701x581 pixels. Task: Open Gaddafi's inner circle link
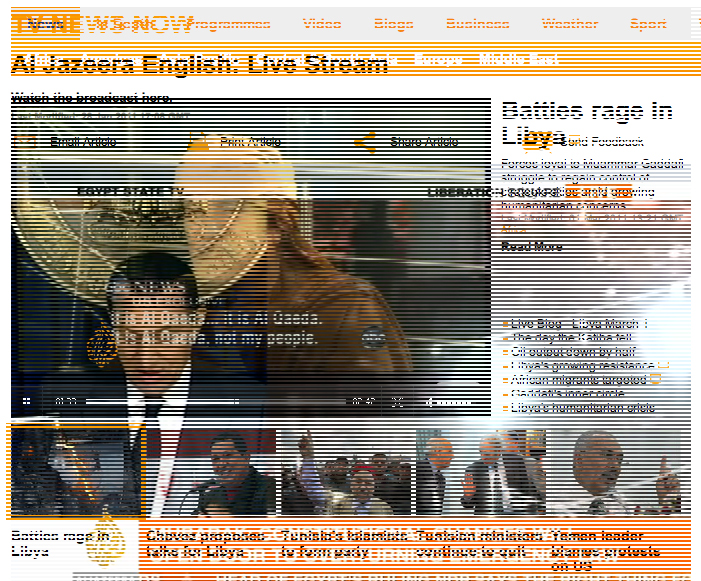(567, 393)
